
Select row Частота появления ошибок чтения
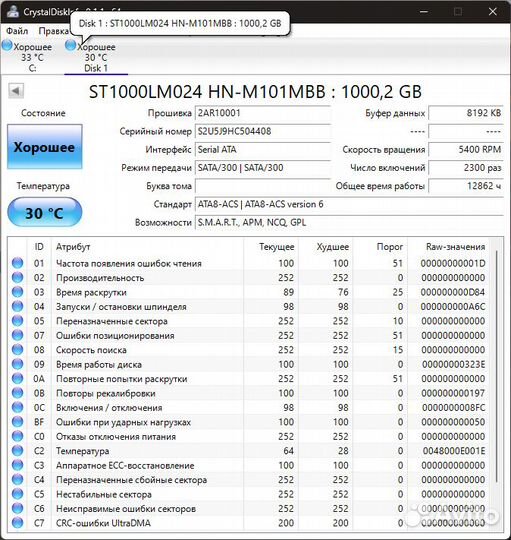pos(249,263)
